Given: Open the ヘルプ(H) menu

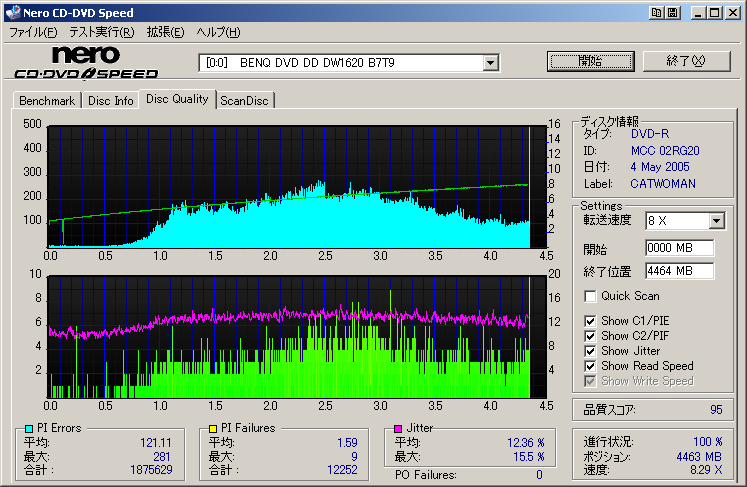Looking at the screenshot, I should [218, 32].
